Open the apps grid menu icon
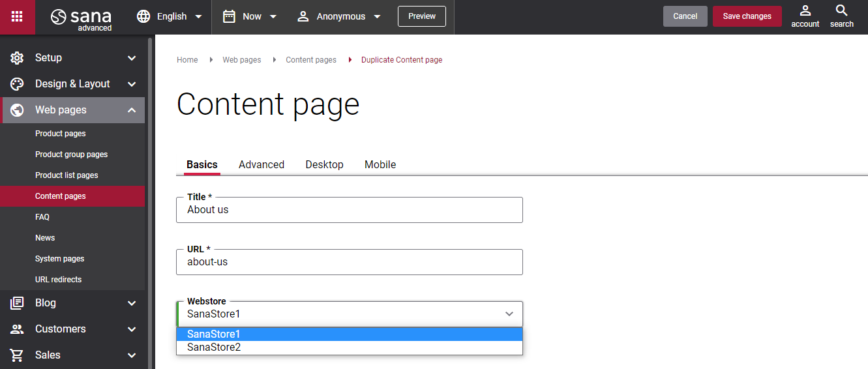Viewport: 868px width, 369px height. (x=17, y=16)
